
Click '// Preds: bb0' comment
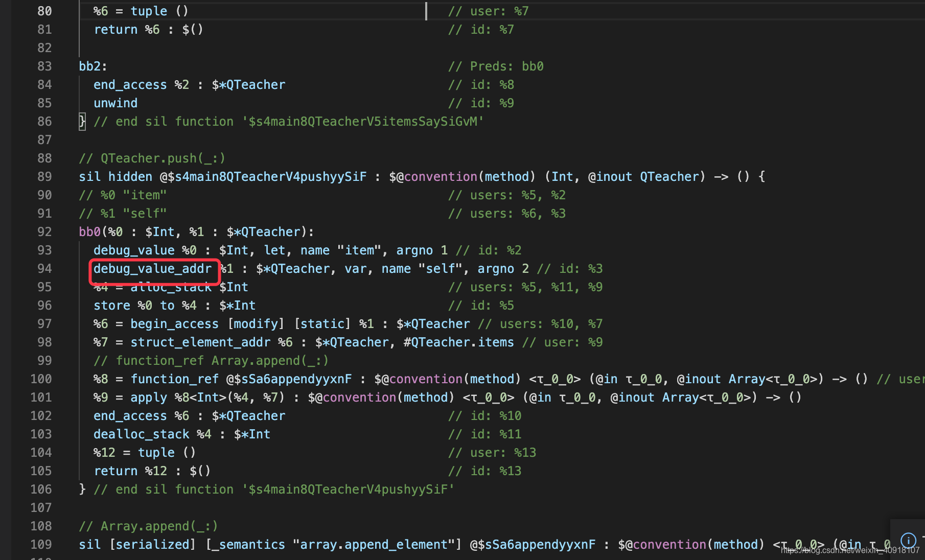pyautogui.click(x=496, y=66)
